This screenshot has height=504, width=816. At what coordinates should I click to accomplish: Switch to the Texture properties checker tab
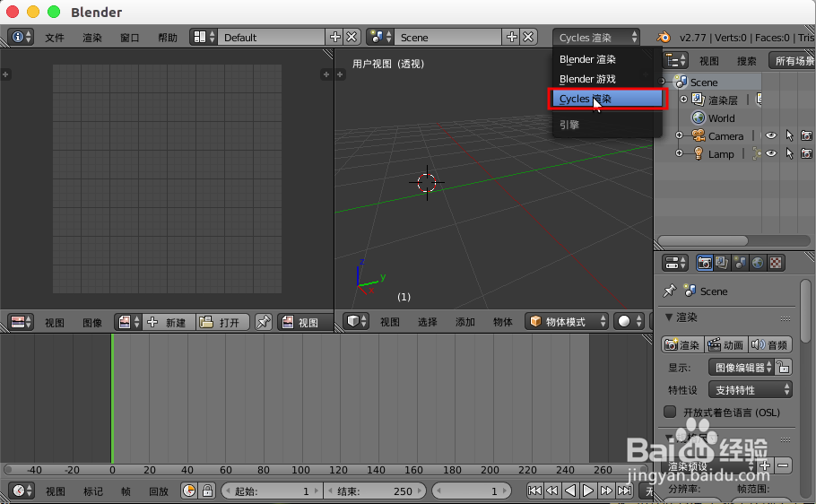776,263
